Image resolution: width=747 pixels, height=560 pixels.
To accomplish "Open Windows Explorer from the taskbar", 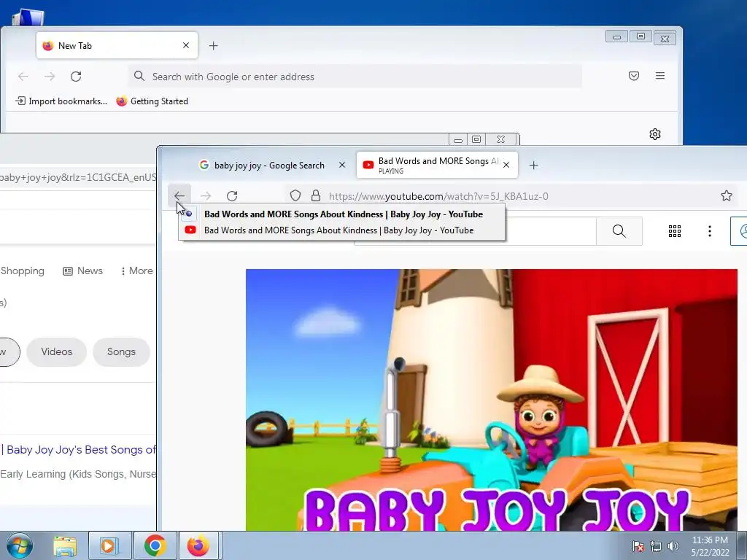I will (x=65, y=545).
